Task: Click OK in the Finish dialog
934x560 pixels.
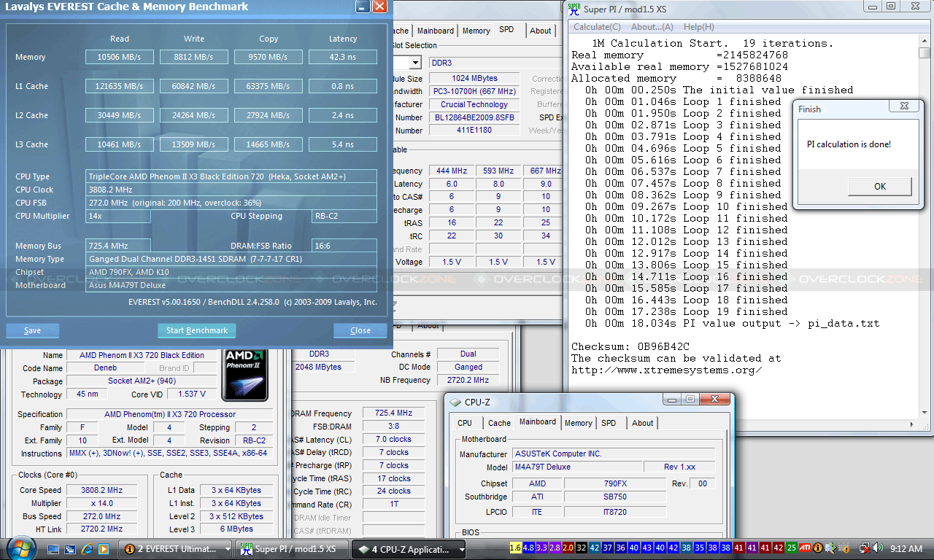Action: click(x=879, y=186)
